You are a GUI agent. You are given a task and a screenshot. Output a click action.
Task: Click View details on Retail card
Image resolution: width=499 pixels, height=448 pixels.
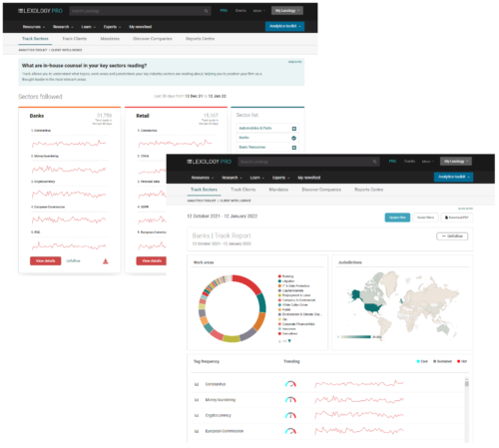click(x=152, y=261)
